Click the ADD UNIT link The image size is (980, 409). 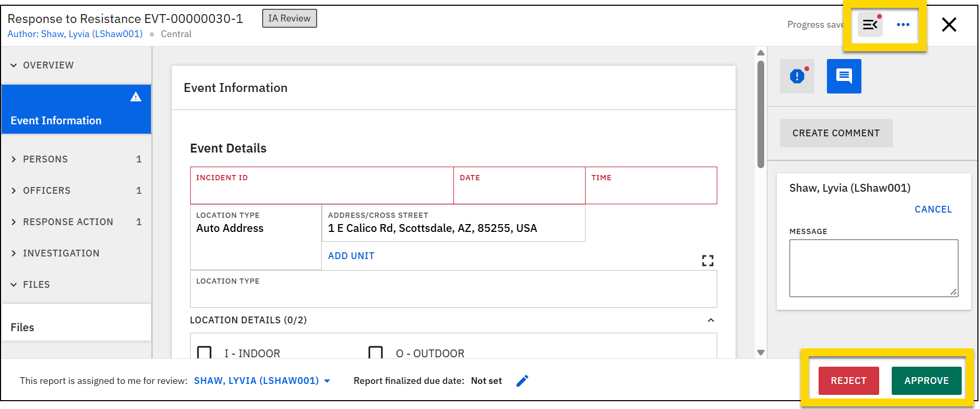[x=351, y=256]
